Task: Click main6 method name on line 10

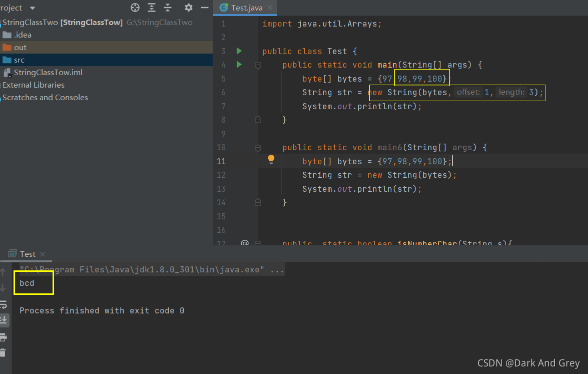Action: click(x=390, y=148)
